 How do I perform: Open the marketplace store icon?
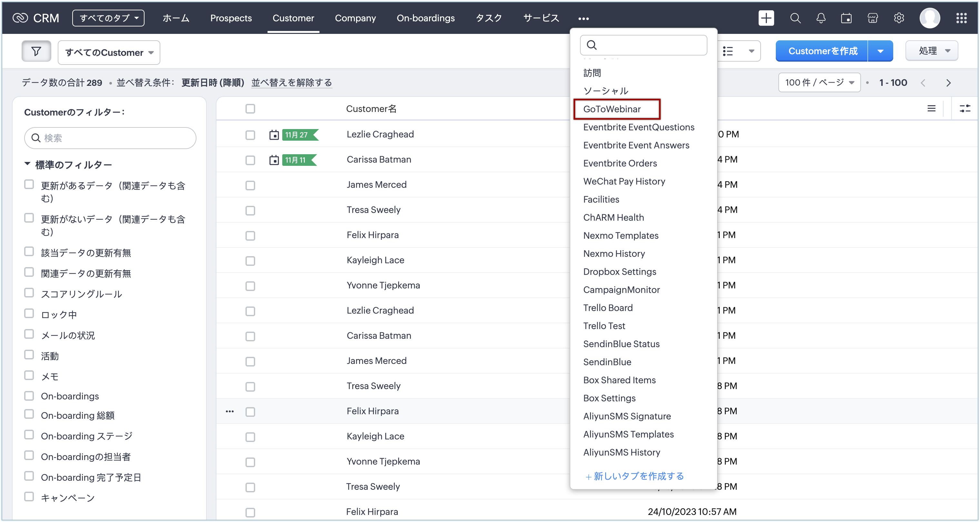(873, 18)
